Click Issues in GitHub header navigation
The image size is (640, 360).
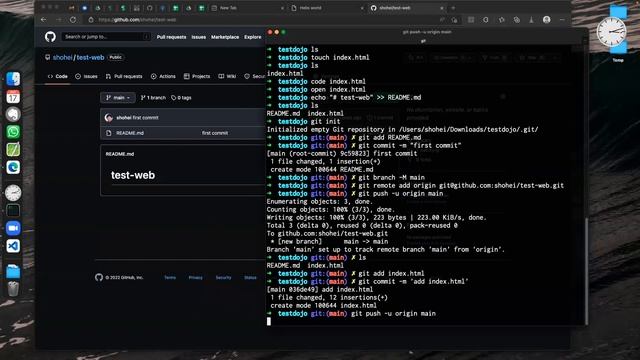point(199,37)
